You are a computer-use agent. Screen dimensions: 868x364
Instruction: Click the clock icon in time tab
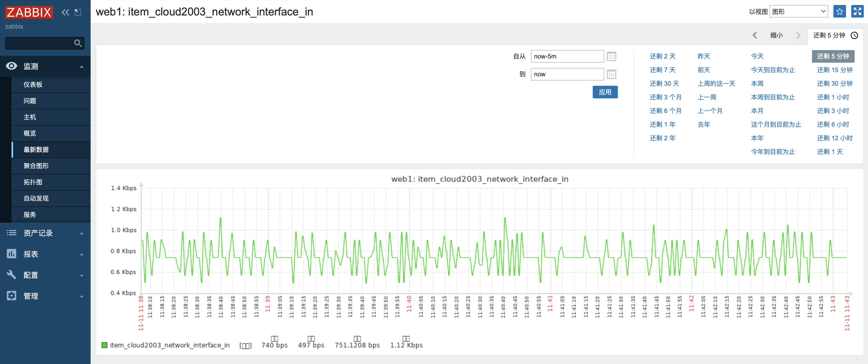tap(855, 35)
